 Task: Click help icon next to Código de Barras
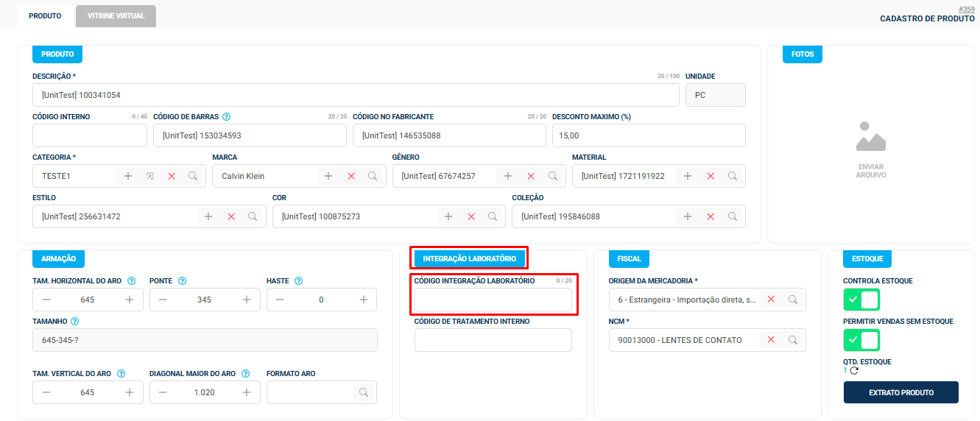(x=227, y=117)
